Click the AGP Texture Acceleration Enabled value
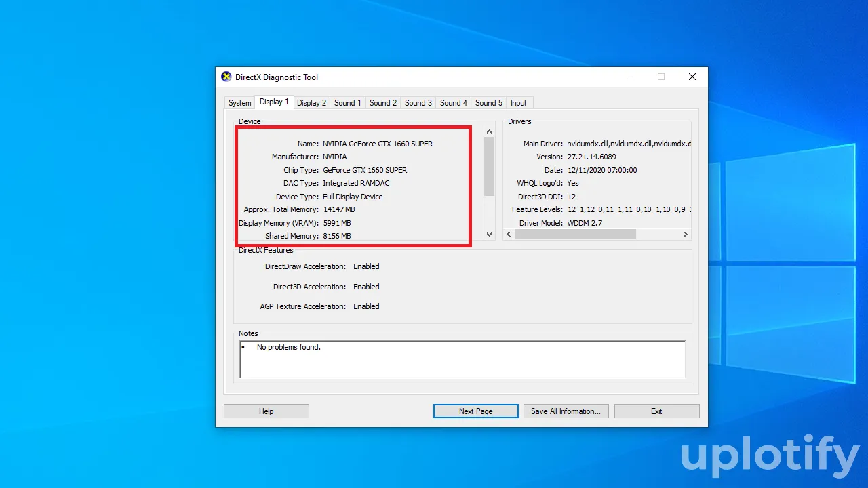 click(x=366, y=306)
